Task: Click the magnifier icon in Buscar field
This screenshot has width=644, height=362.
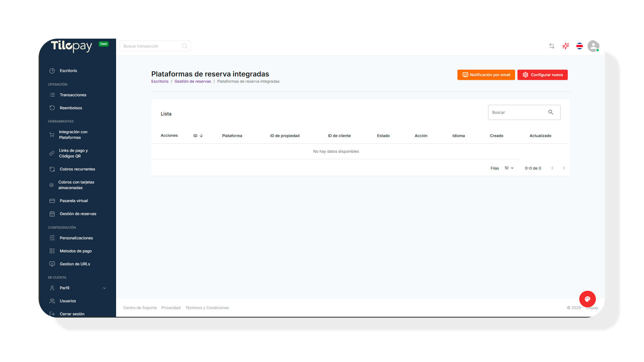Action: [550, 112]
